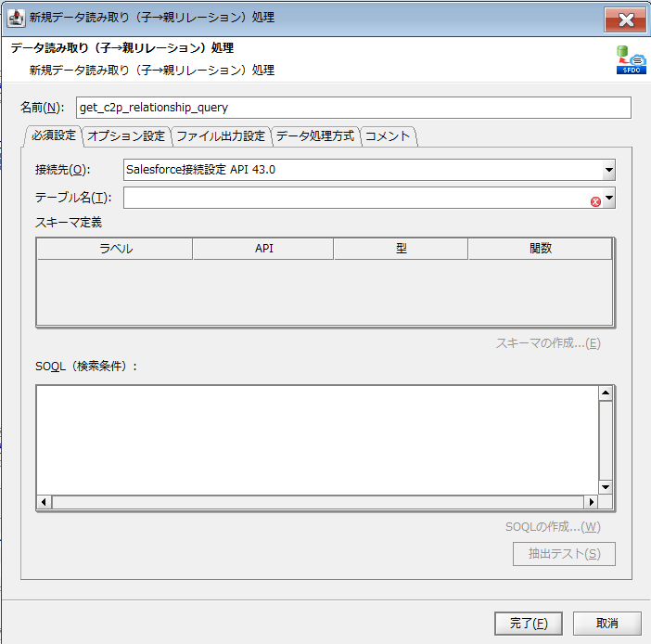Click the SOQL horizontal scrollbar left arrow
This screenshot has height=644, width=651.
(44, 502)
